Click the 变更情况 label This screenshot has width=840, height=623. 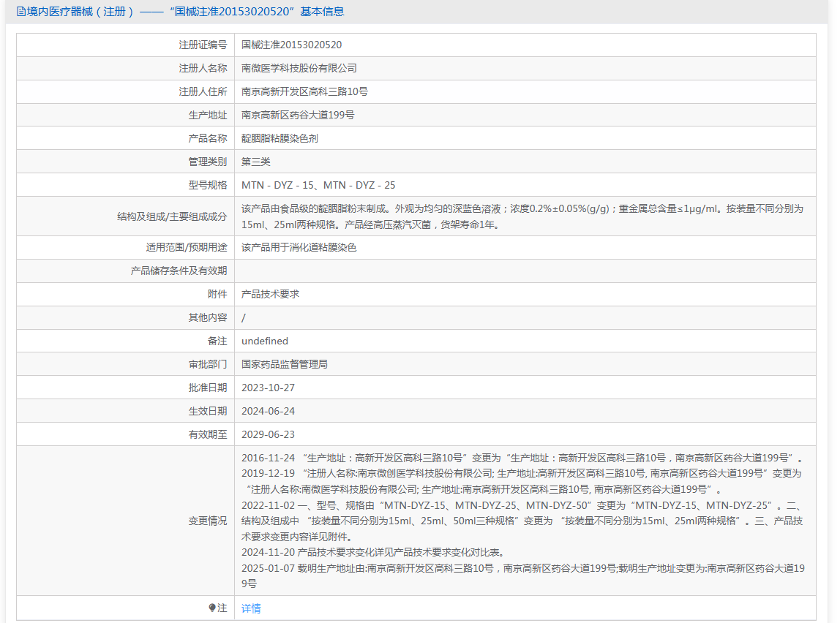point(208,521)
